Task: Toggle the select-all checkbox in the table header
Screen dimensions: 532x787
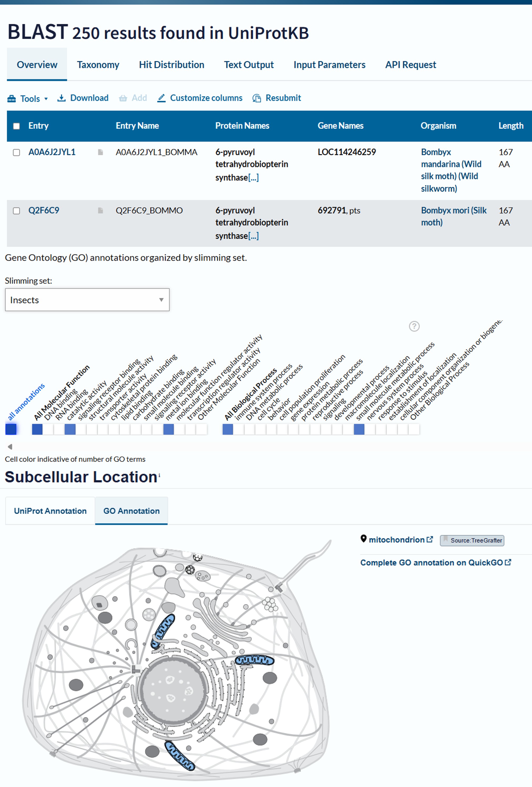Action: click(x=16, y=126)
